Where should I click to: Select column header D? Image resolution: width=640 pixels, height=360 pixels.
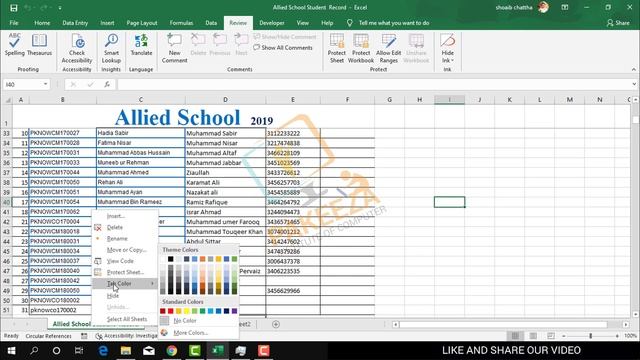pos(225,100)
